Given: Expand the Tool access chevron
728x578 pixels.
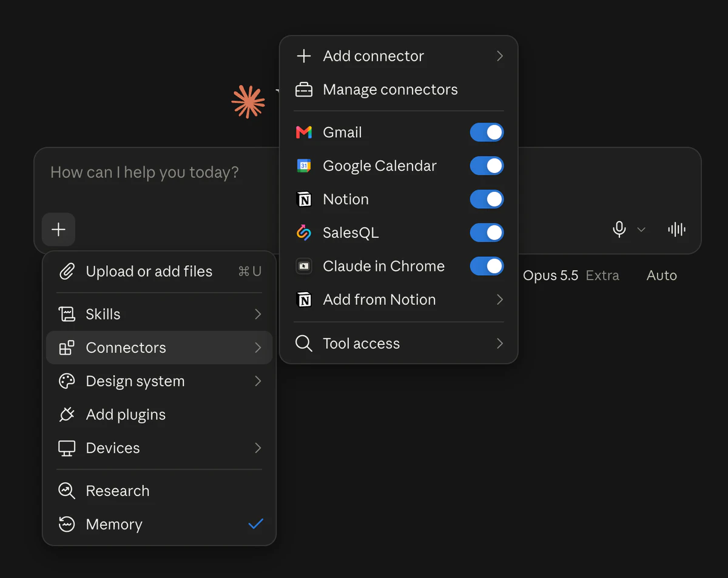Looking at the screenshot, I should (500, 344).
